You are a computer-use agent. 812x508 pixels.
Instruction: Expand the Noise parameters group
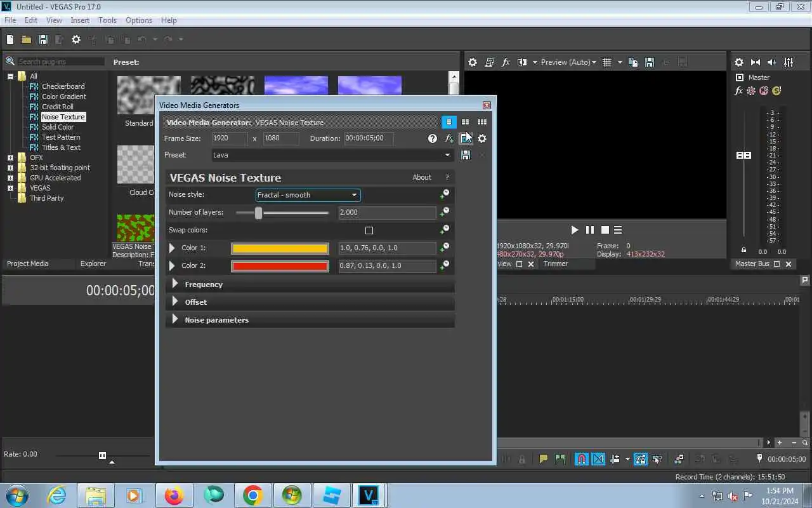pos(175,319)
